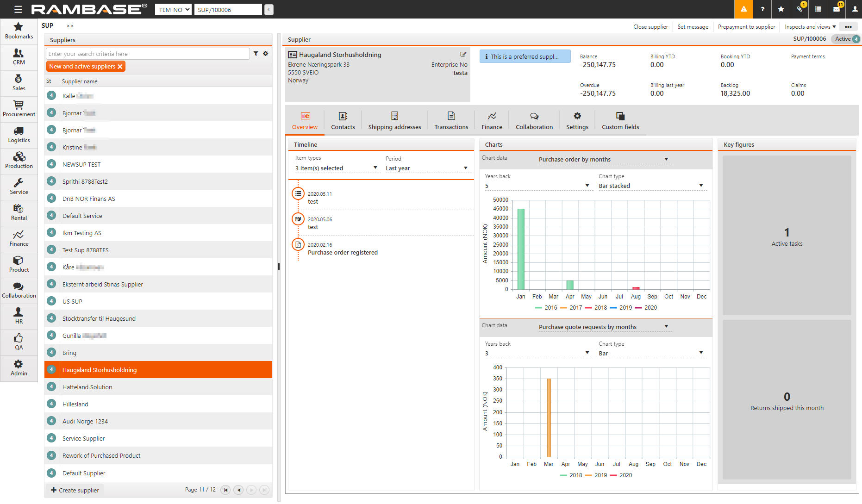
Task: Click the attachments paperclip icon in top bar
Action: click(800, 9)
